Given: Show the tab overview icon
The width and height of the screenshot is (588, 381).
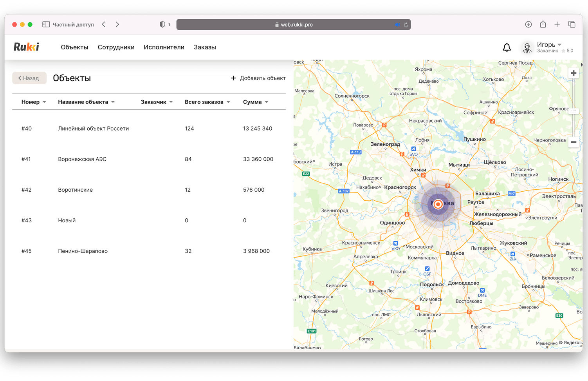Looking at the screenshot, I should tap(572, 24).
